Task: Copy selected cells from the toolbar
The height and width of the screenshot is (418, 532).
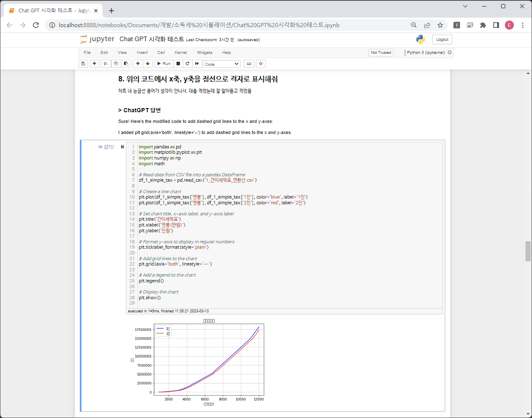Action: coord(116,64)
